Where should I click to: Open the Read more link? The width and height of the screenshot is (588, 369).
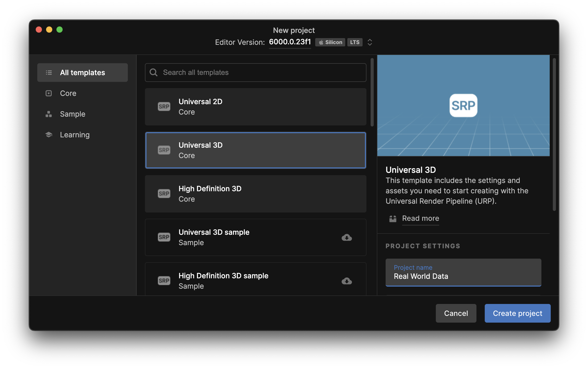[421, 218]
